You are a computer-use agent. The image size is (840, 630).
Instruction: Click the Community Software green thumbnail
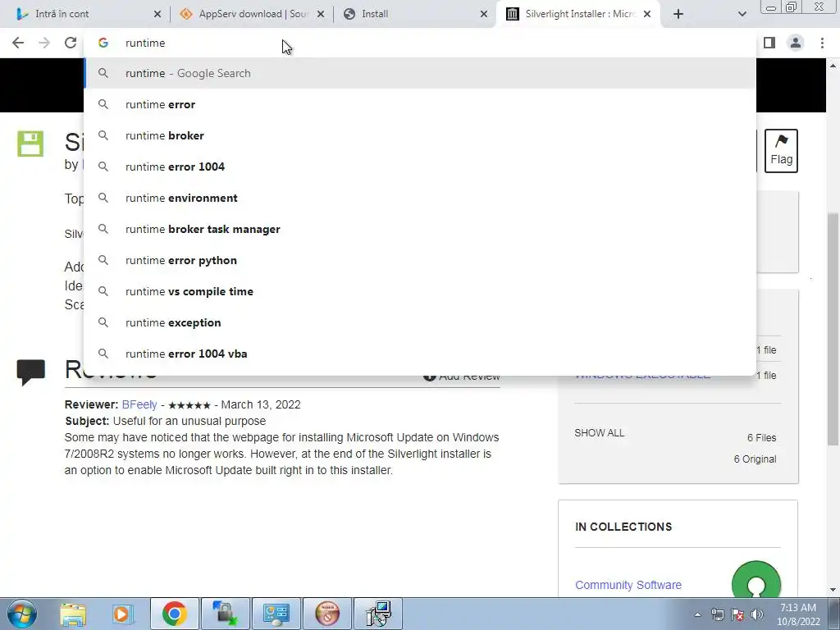756,580
